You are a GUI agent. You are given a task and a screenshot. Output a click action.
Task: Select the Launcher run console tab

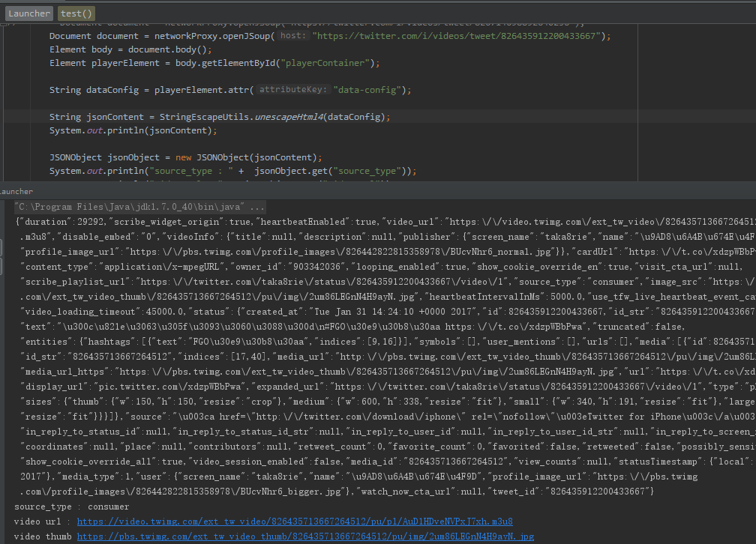(x=16, y=192)
